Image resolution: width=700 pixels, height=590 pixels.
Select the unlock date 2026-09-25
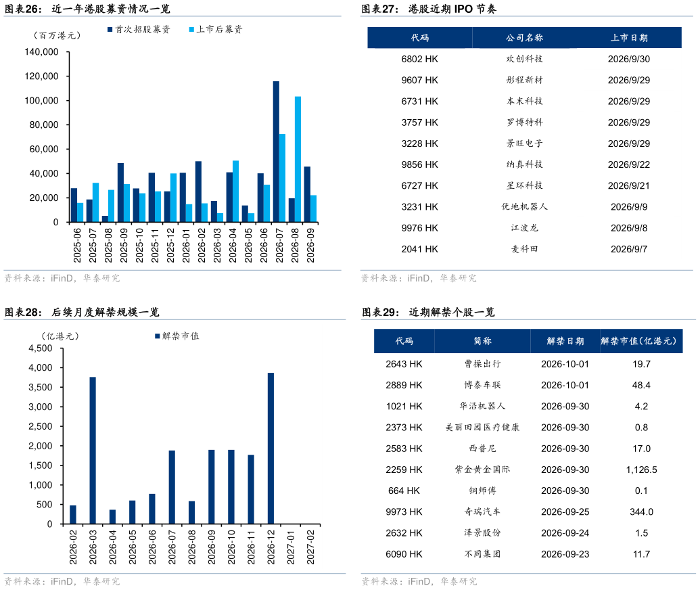pos(565,512)
